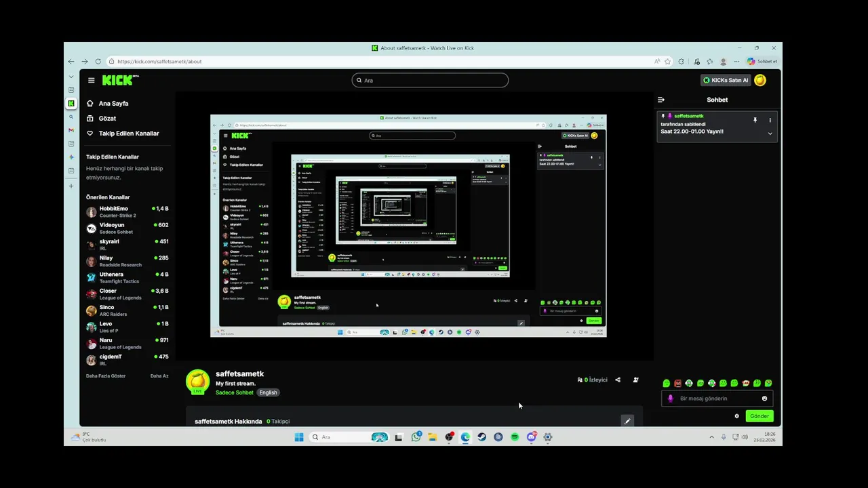Select the first green emote in chat row

[667, 383]
